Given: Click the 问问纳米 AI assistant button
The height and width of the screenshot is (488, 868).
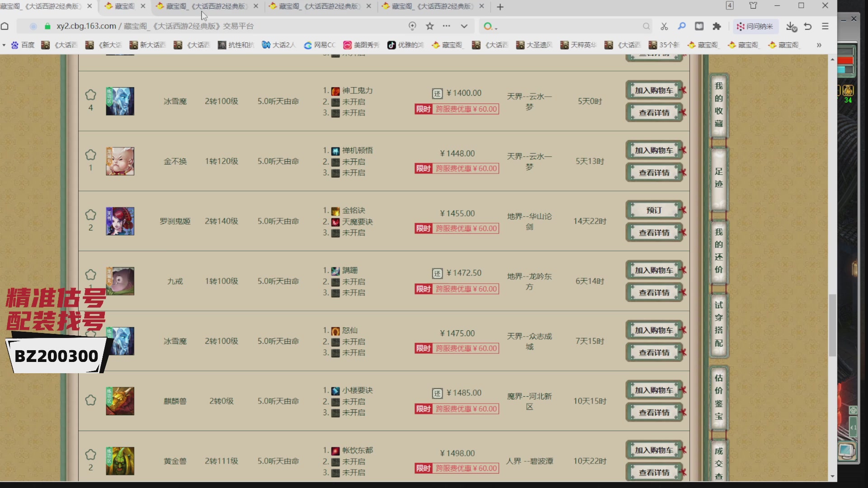Looking at the screenshot, I should [755, 26].
